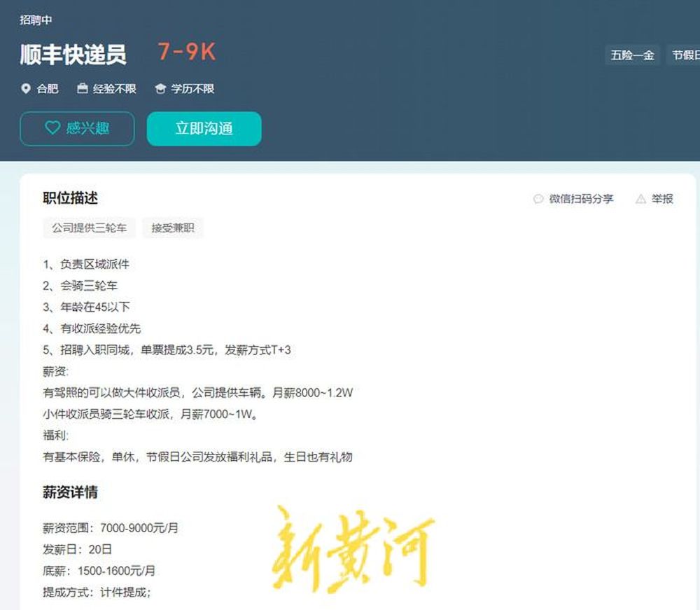Open 微信扫码分享 share link

[581, 199]
